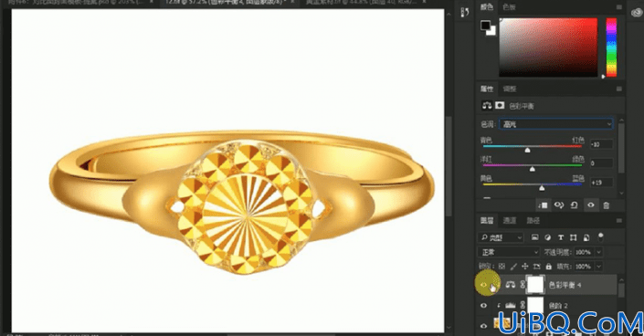The width and height of the screenshot is (644, 336).
Task: Pick a color in the color field
Action: [548, 47]
